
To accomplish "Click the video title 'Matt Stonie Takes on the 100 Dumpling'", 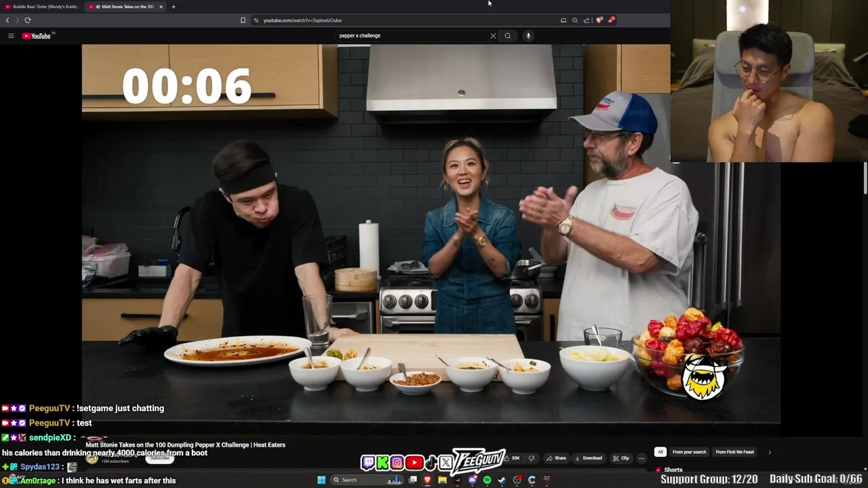I will point(185,445).
